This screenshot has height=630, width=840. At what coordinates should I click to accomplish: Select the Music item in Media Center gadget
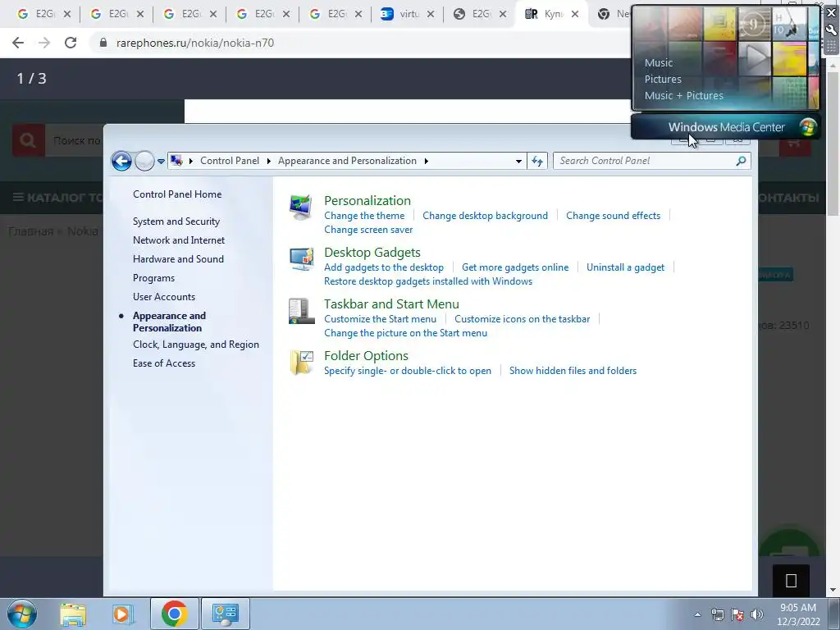659,62
